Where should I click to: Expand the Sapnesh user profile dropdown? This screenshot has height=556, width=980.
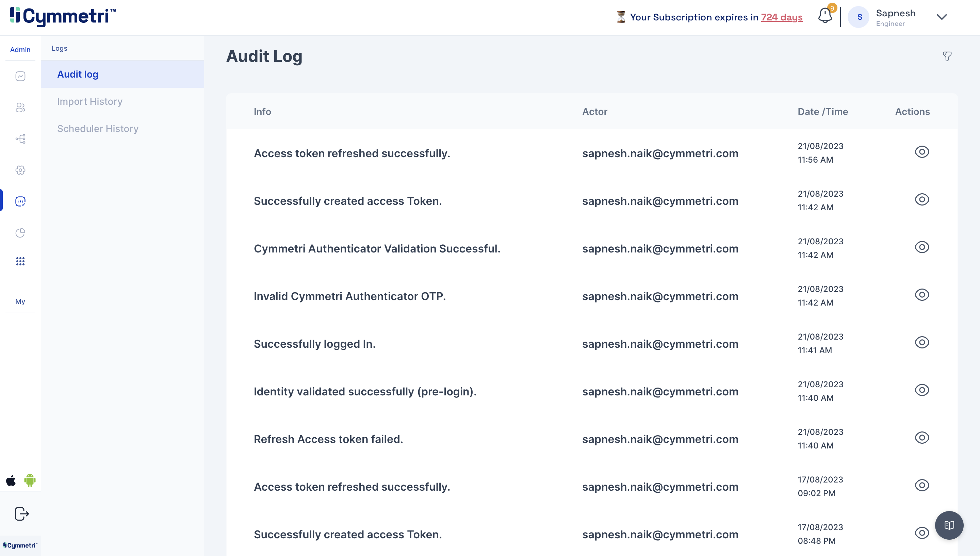942,17
